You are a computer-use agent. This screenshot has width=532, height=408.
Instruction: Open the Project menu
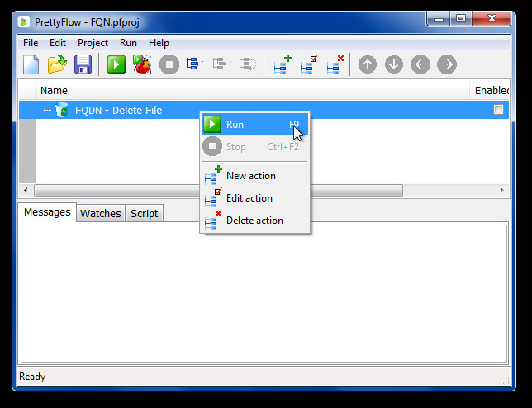click(x=93, y=43)
